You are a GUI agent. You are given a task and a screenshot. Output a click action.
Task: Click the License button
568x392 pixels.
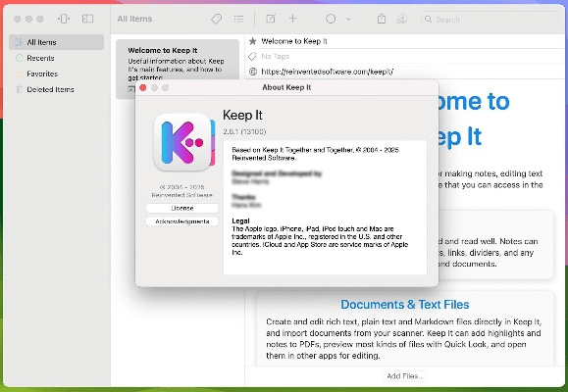click(x=182, y=208)
